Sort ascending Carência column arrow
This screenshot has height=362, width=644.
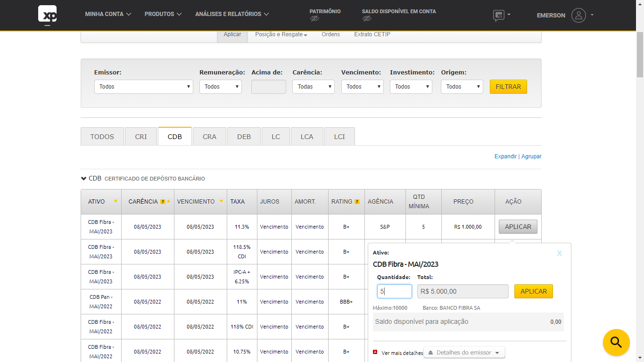[168, 201]
